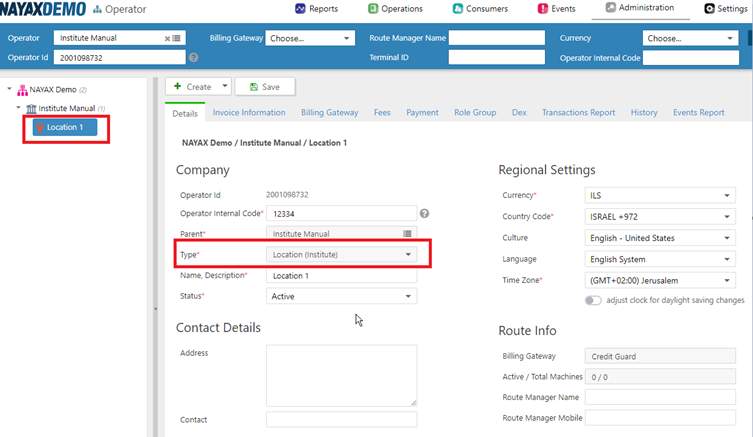Click Institute Manual building icon in tree
The height and width of the screenshot is (437, 753).
pos(31,109)
